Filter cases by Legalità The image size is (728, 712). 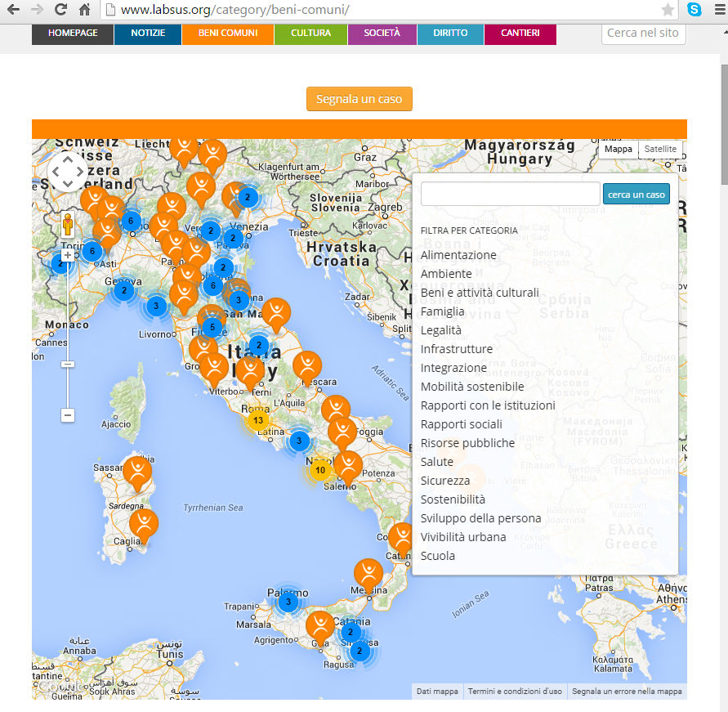441,330
